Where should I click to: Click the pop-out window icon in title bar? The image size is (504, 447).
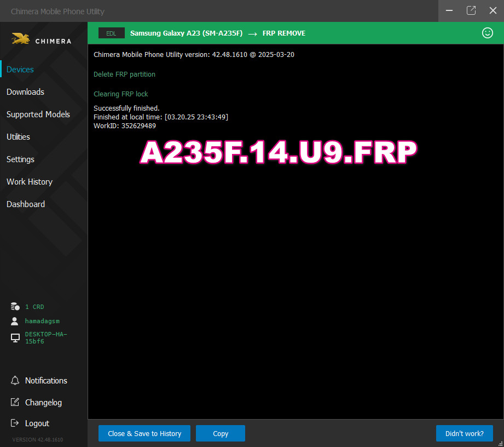click(471, 10)
